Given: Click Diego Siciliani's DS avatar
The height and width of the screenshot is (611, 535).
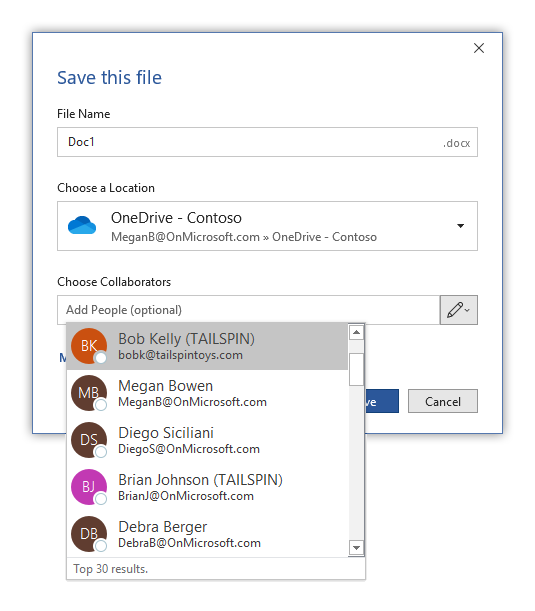Looking at the screenshot, I should coord(89,440).
